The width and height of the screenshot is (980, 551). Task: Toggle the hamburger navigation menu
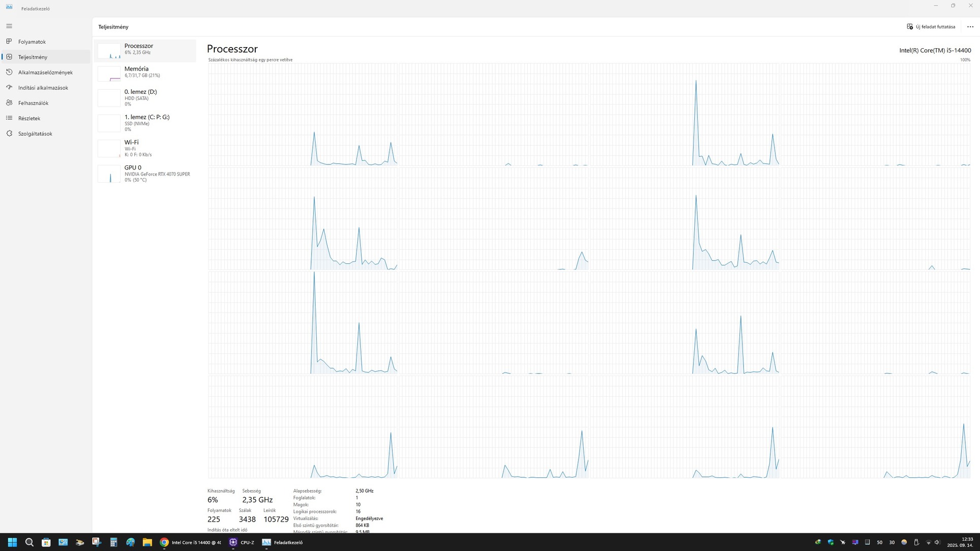[x=9, y=26]
